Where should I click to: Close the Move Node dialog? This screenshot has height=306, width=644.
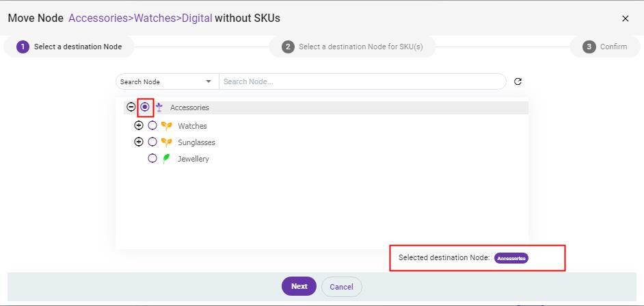pyautogui.click(x=625, y=18)
